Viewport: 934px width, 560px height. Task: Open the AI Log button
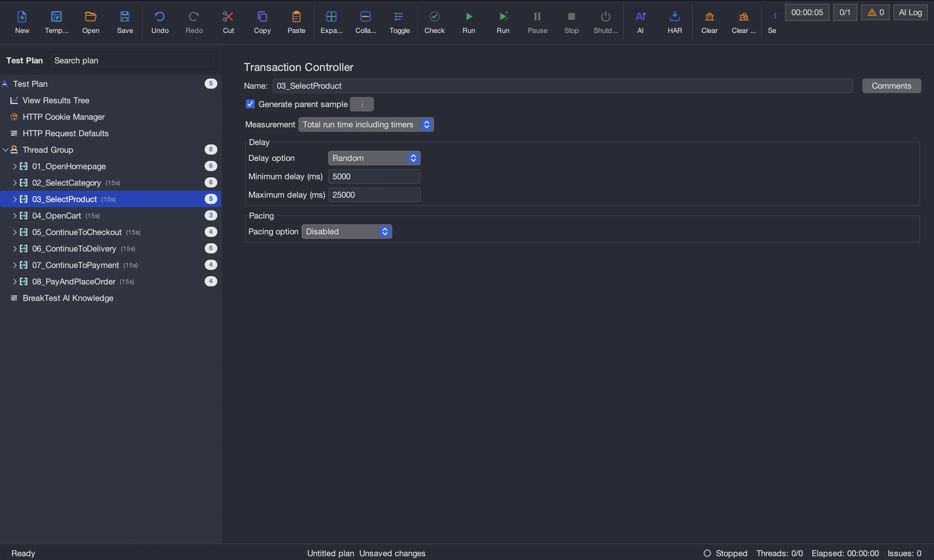coord(910,12)
